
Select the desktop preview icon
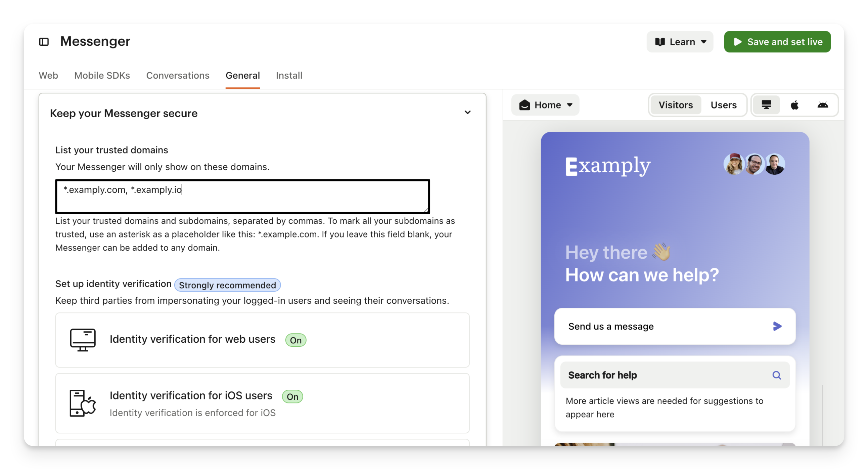click(766, 105)
